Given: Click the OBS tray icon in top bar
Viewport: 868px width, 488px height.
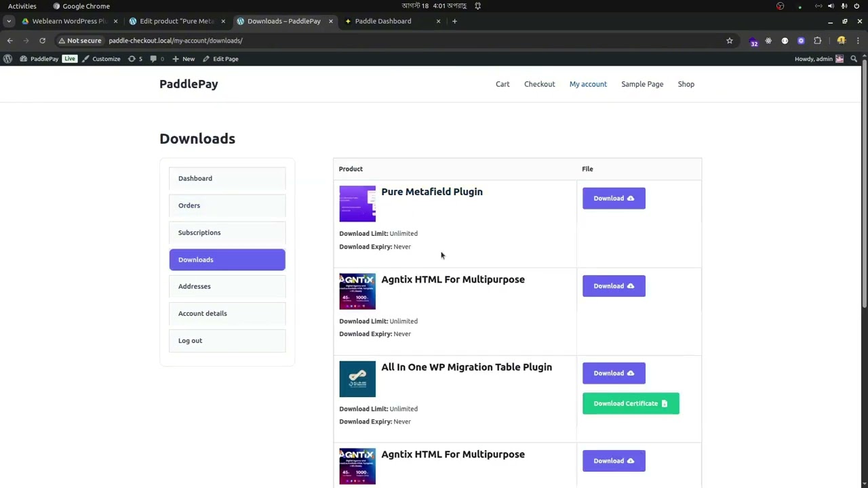Looking at the screenshot, I should click(780, 6).
